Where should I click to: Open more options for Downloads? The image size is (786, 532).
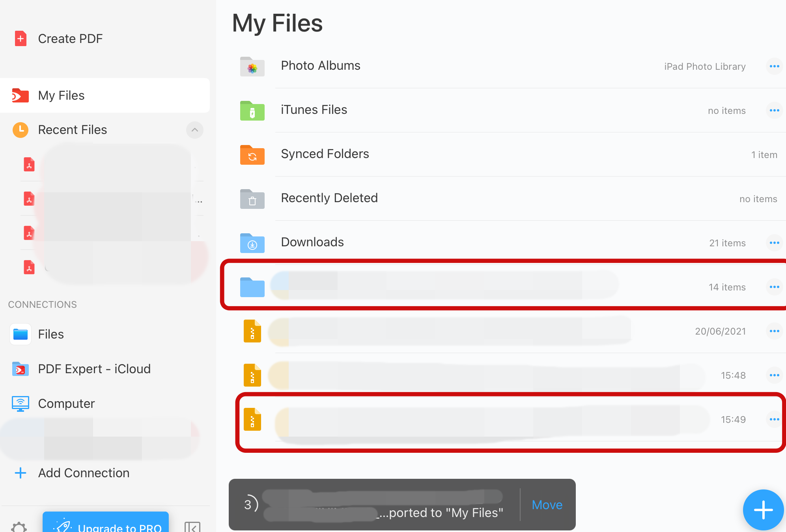click(x=774, y=243)
